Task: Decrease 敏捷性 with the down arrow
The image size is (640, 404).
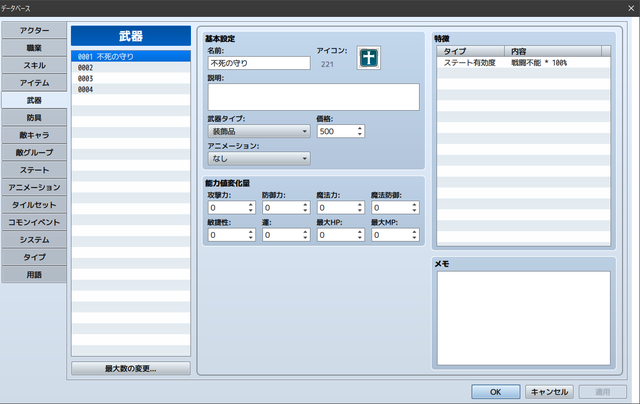Action: coord(251,238)
